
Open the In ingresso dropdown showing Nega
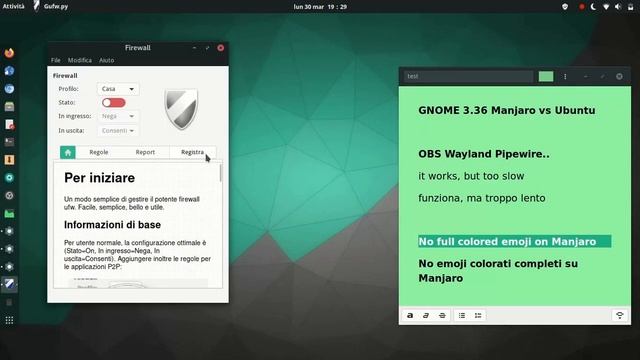point(118,116)
